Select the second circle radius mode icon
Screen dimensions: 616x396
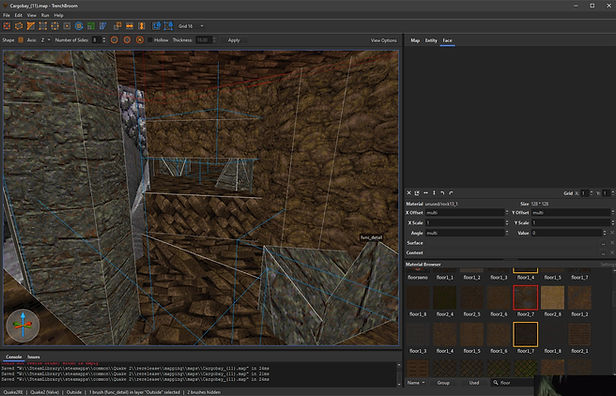click(x=127, y=40)
